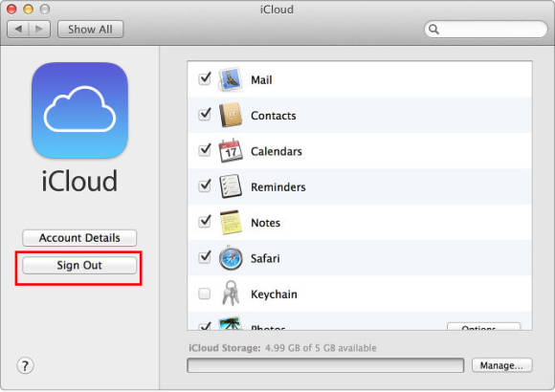Viewport: 555px width, 392px height.
Task: Focus the search field
Action: tap(486, 29)
